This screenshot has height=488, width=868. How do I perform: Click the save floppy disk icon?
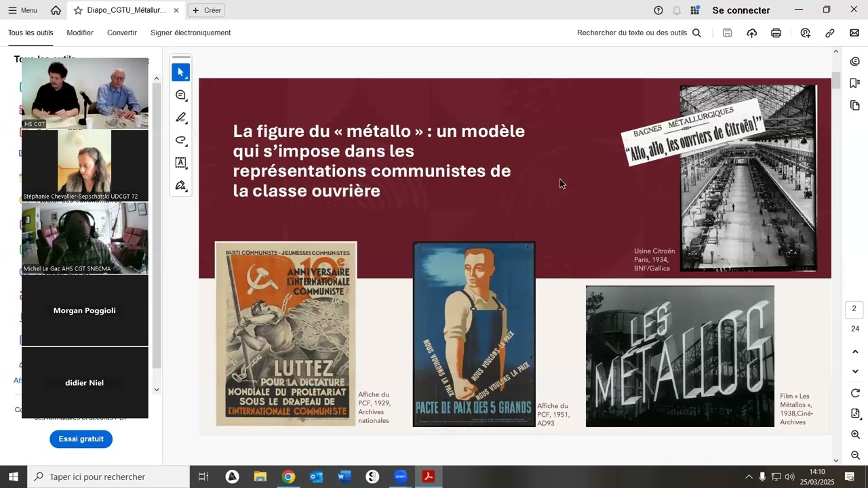pyautogui.click(x=727, y=33)
